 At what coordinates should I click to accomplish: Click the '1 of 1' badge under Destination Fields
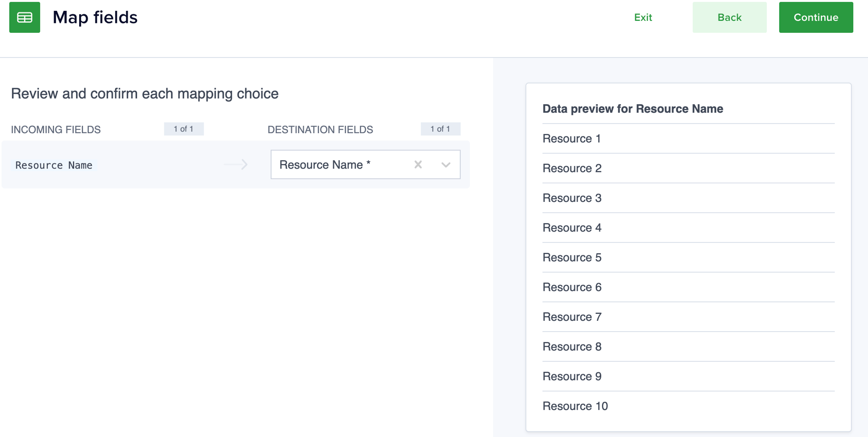coord(440,128)
